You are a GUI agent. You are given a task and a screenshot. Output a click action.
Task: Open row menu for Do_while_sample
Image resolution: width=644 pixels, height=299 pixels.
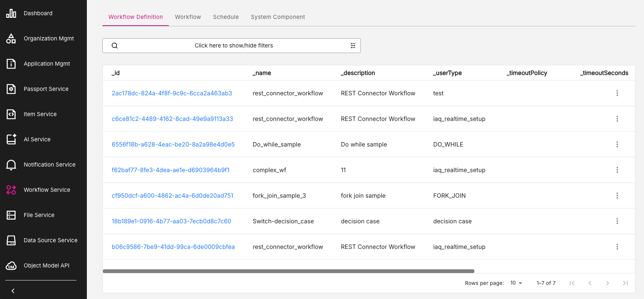617,144
